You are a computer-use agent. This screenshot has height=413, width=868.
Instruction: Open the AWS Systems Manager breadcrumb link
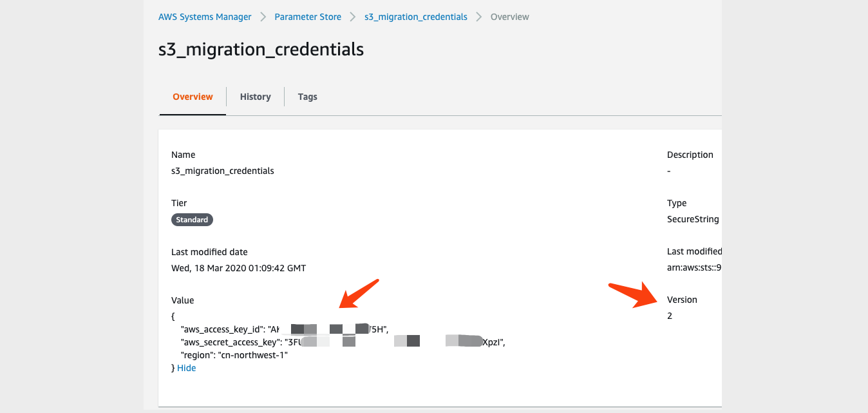click(205, 16)
